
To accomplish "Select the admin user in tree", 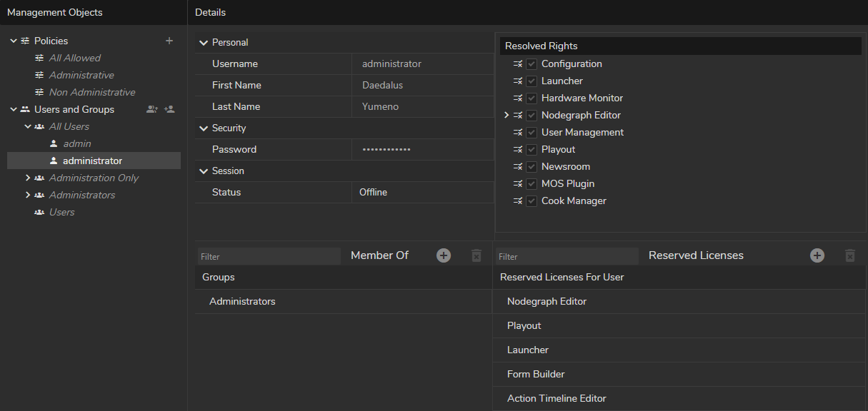I will 77,143.
